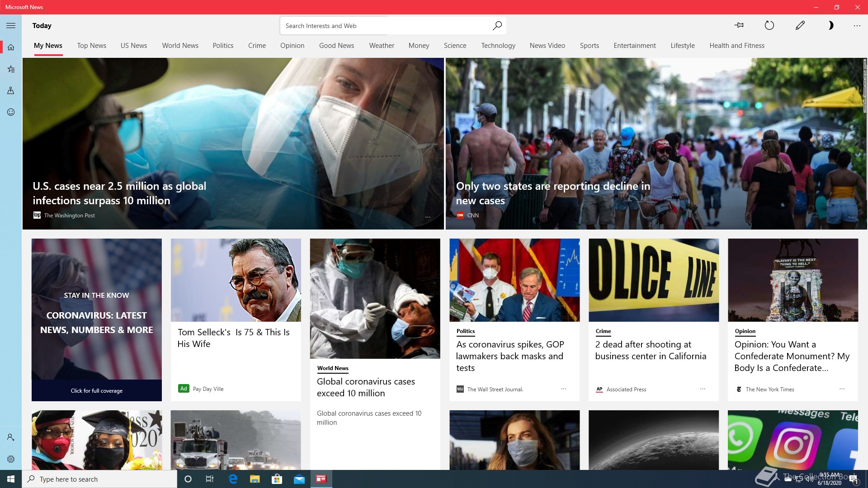The height and width of the screenshot is (488, 868).
Task: Open the Opinion tab
Action: pyautogui.click(x=292, y=46)
